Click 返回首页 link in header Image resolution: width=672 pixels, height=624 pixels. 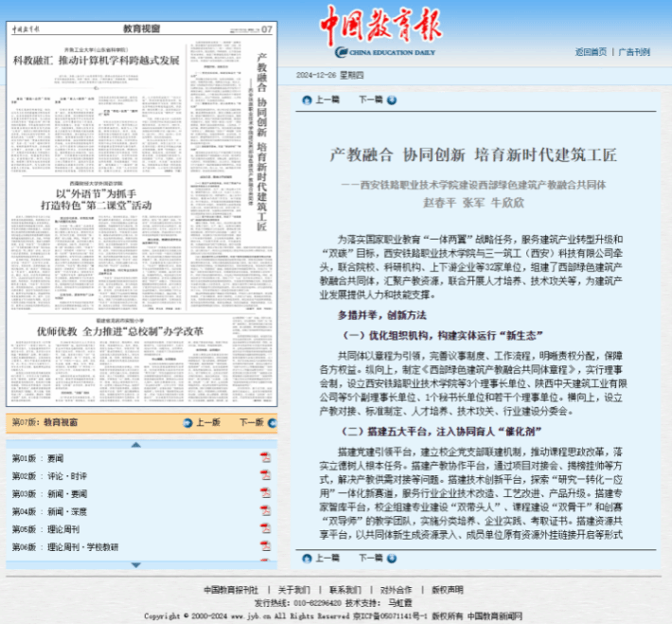click(591, 52)
